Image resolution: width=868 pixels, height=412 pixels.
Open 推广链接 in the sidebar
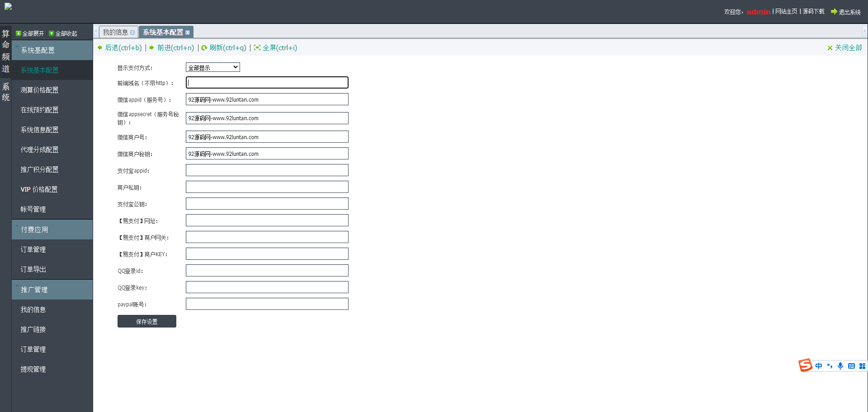52,329
